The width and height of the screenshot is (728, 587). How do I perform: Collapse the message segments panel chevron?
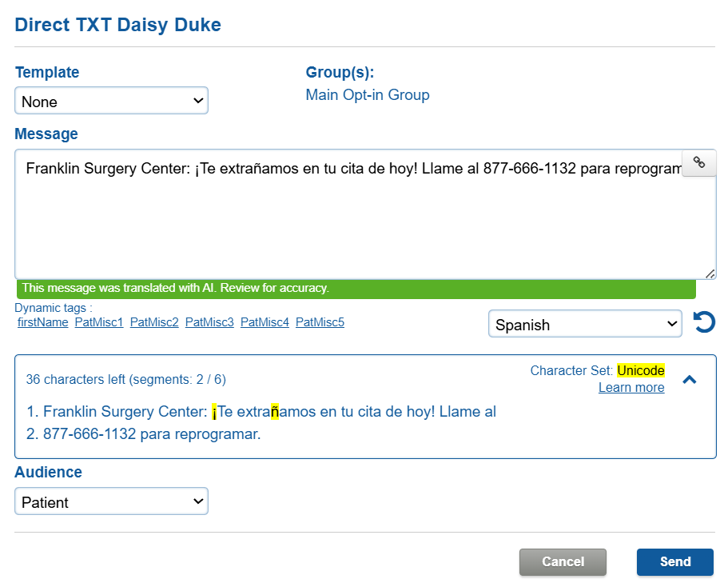click(x=690, y=380)
